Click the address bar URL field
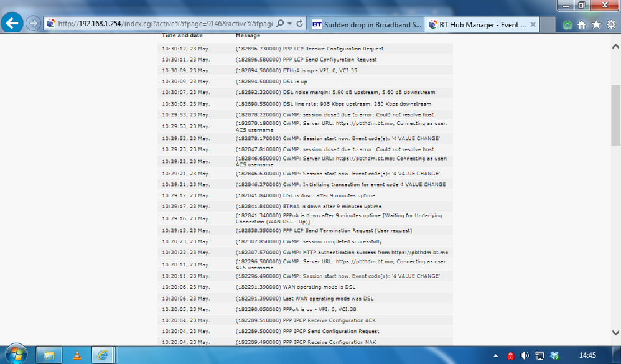 pos(165,24)
